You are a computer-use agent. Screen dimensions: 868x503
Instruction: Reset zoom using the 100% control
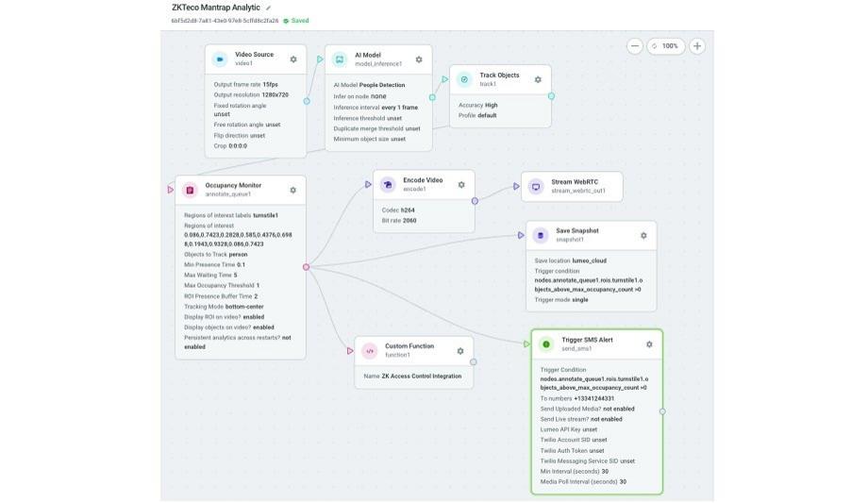pos(666,45)
